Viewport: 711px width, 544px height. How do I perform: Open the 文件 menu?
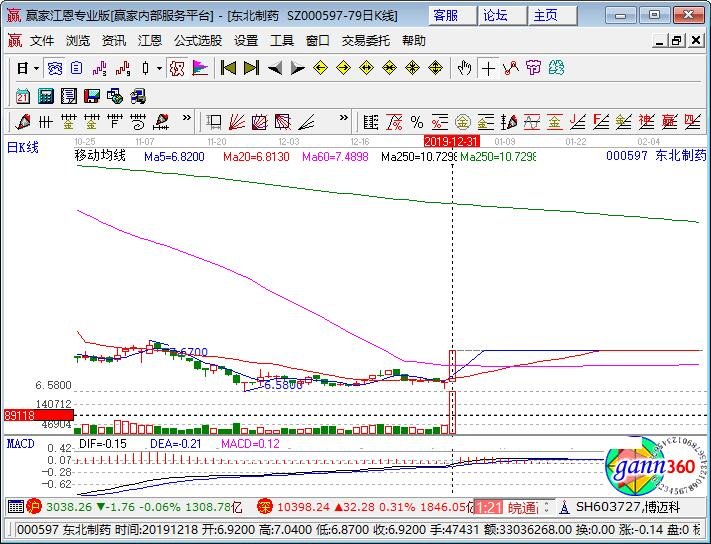42,41
